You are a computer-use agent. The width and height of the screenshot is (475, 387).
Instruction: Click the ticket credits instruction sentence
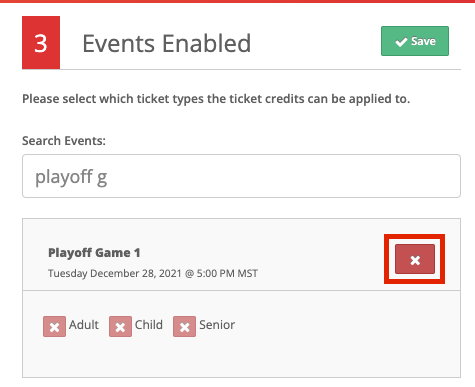pos(216,99)
